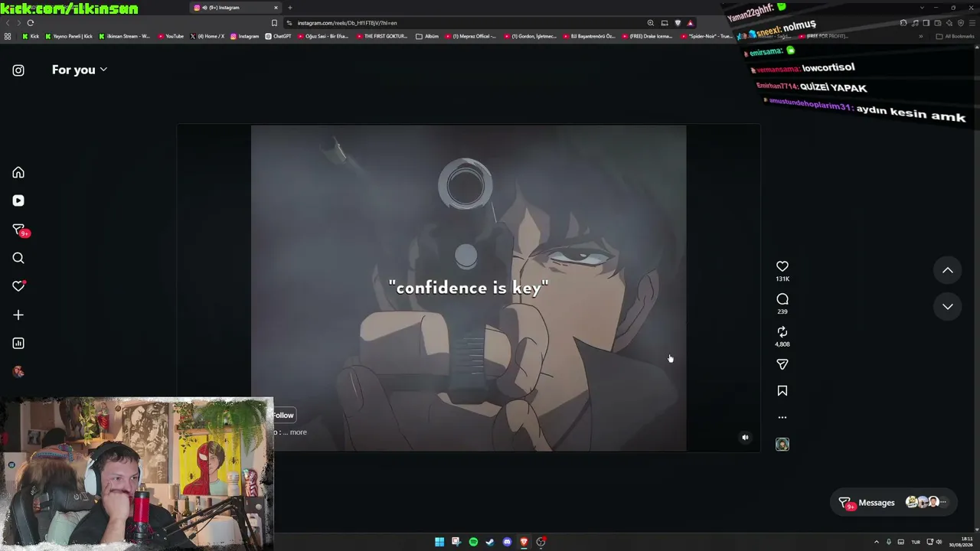Open the Instagram bookmark in bookmarks bar
This screenshot has width=980, height=551.
coord(245,36)
